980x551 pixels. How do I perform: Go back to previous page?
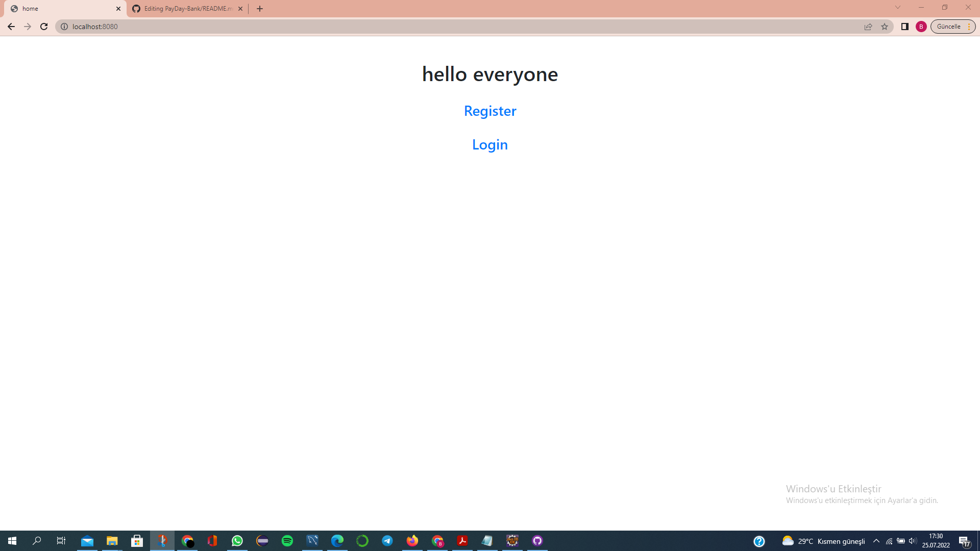pos(11,27)
